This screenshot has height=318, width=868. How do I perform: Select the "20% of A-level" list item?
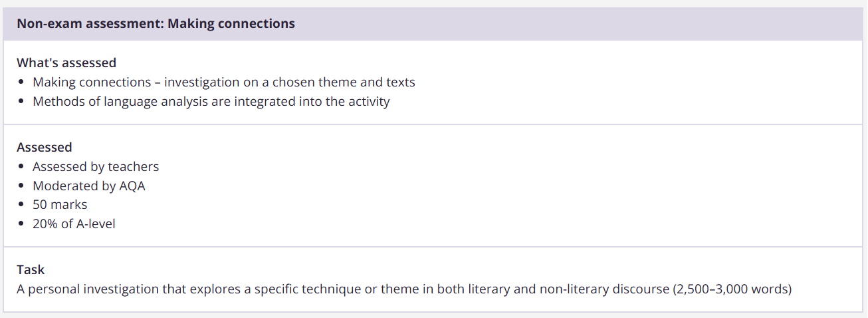coord(74,224)
